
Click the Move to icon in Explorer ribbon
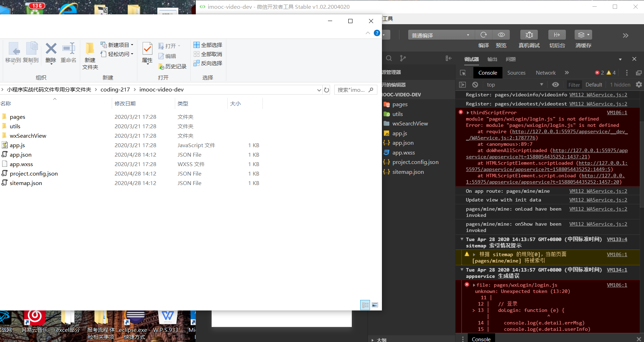click(13, 49)
